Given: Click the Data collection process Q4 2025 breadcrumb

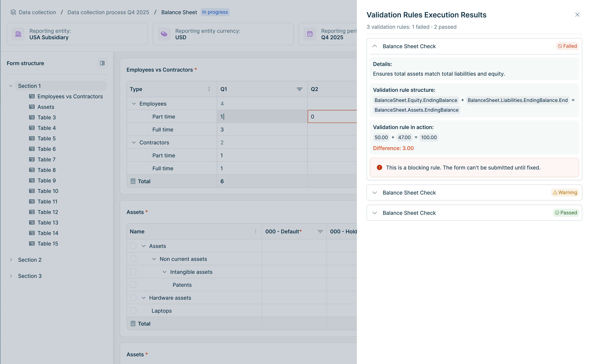Looking at the screenshot, I should click(x=108, y=12).
